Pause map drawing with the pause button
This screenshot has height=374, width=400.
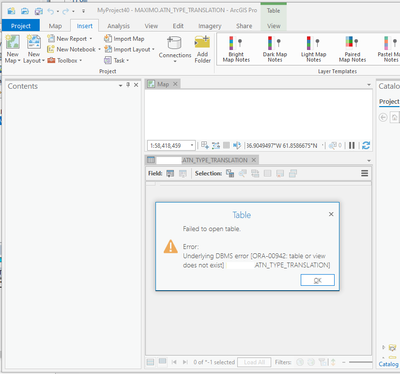click(352, 145)
